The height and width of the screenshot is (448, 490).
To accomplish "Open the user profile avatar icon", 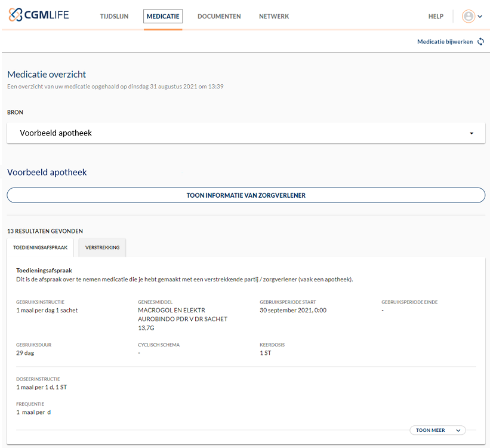I will pyautogui.click(x=469, y=16).
